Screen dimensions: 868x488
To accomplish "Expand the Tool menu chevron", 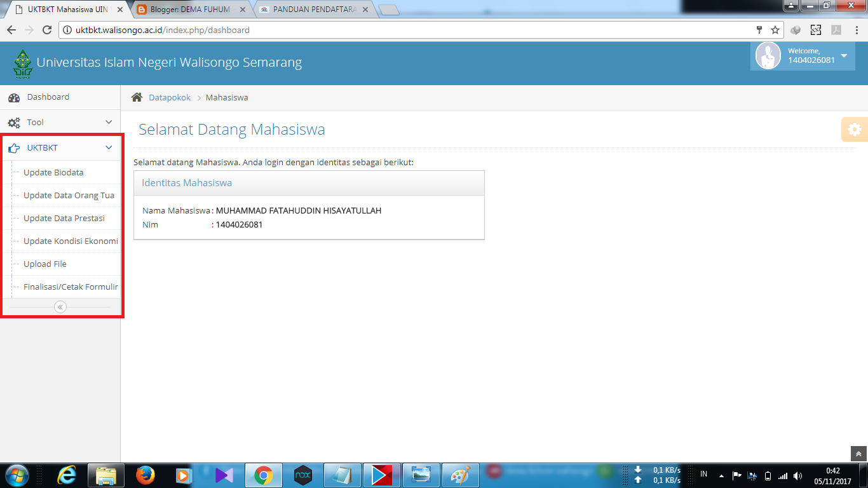I will [109, 122].
